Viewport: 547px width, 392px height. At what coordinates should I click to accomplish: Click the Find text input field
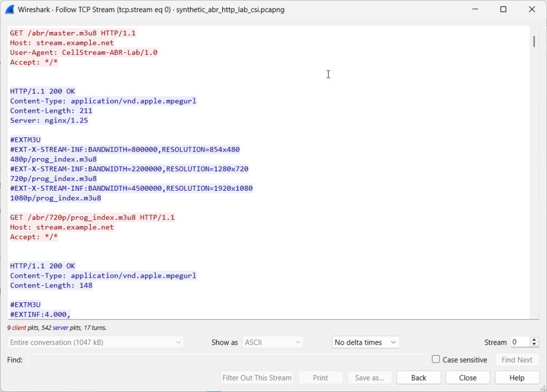(x=227, y=359)
